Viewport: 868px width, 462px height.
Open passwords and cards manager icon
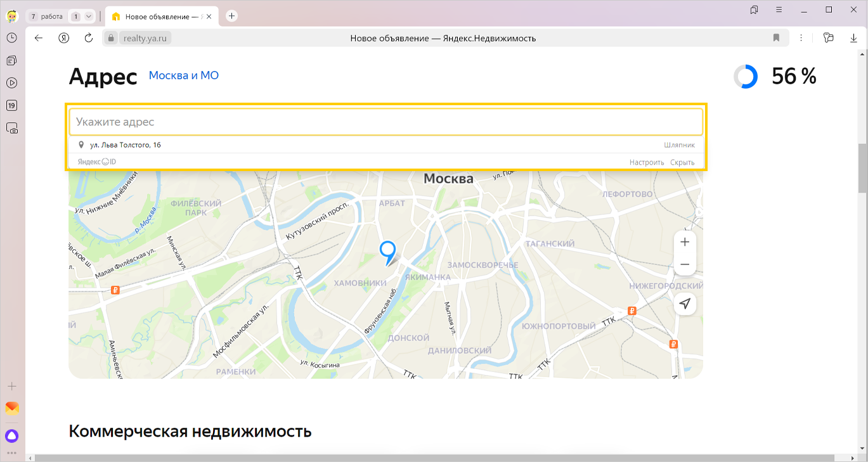(828, 38)
